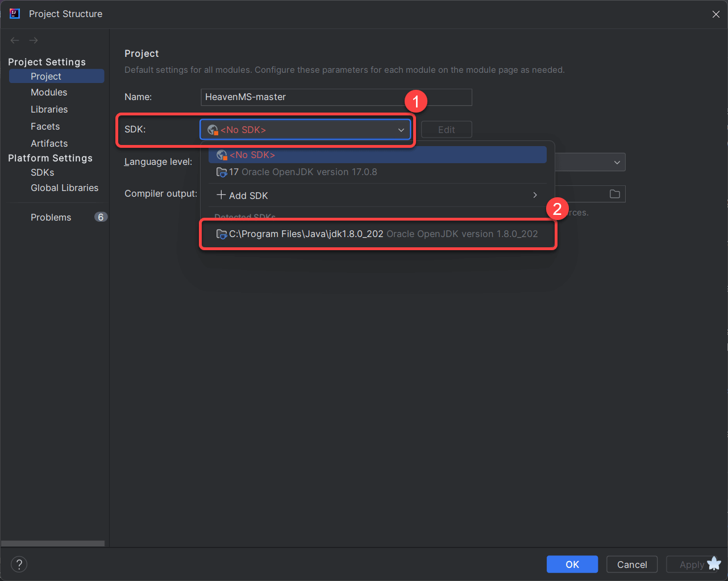This screenshot has height=581, width=728.
Task: Click the Problems count badge 6
Action: [x=101, y=217]
